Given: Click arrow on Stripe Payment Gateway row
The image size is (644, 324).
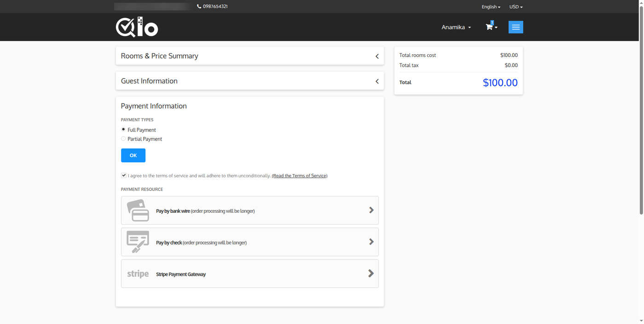Looking at the screenshot, I should [371, 273].
